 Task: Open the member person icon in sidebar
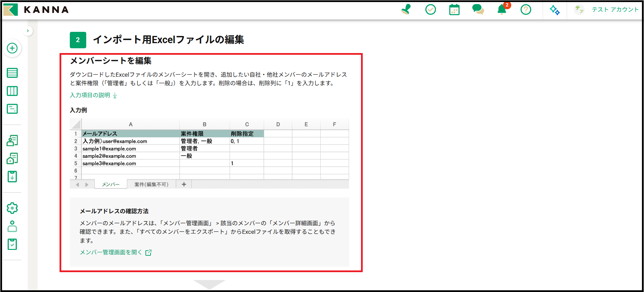coord(12,226)
